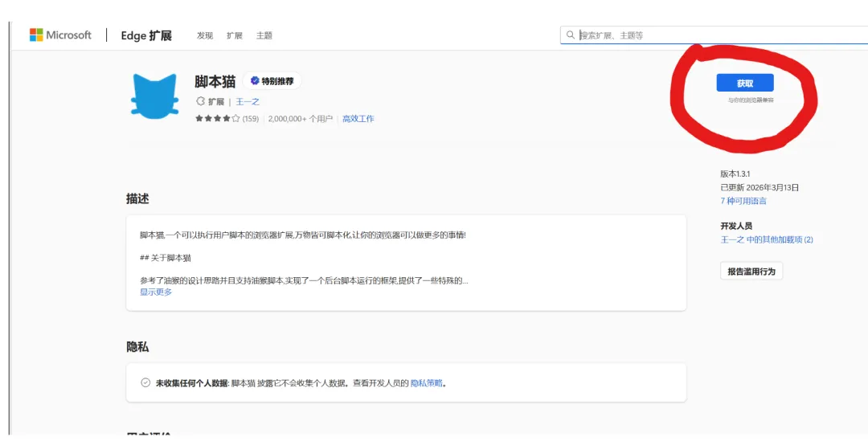Click the Microsoft logo
The image size is (868, 441).
point(60,35)
